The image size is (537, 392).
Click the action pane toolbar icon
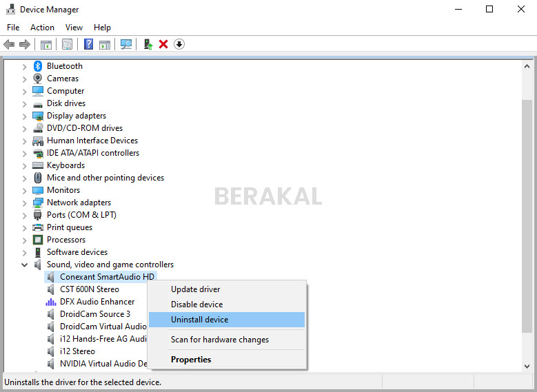click(105, 44)
